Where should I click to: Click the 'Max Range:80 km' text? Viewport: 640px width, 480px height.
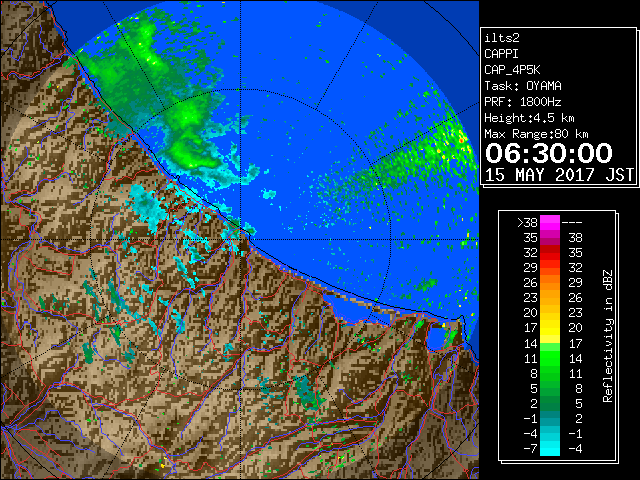tap(536, 134)
